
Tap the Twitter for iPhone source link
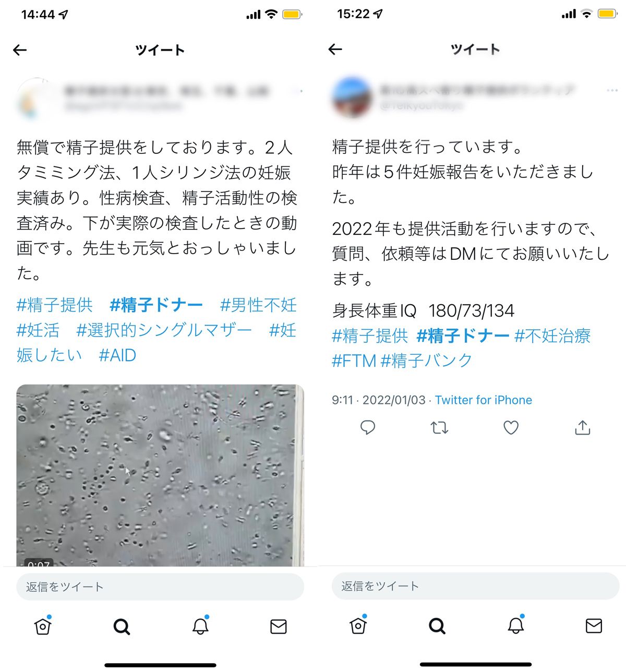(x=484, y=400)
